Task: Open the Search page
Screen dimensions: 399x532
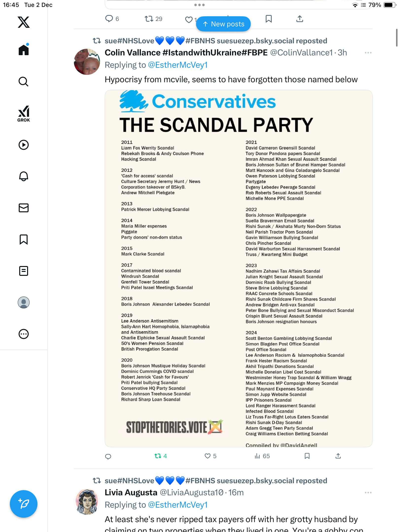Action: click(24, 82)
